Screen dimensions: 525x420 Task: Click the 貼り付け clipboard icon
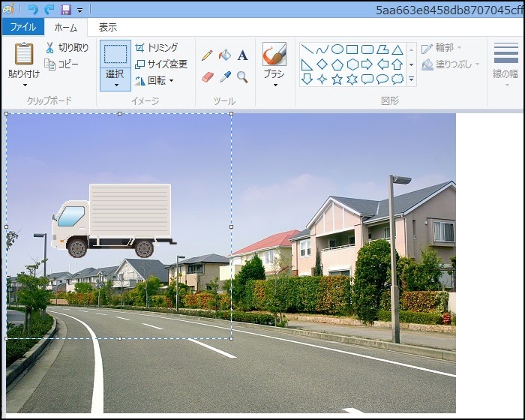tap(24, 53)
